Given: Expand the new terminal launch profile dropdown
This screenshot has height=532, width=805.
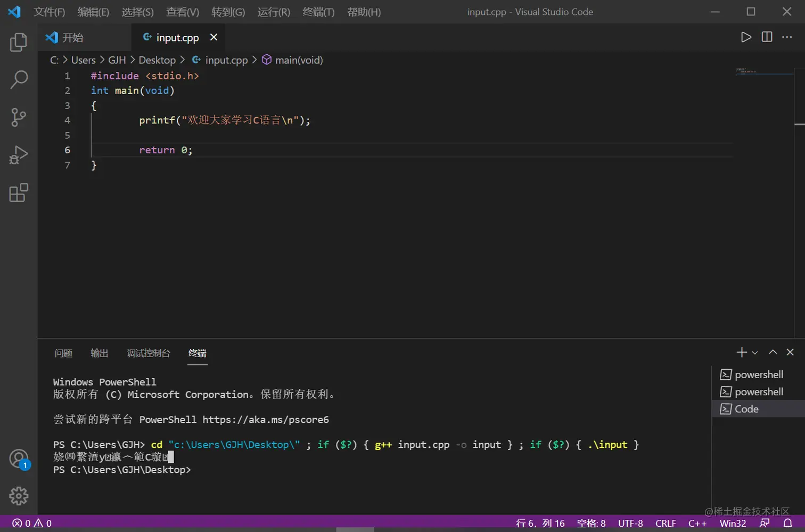Looking at the screenshot, I should pos(755,353).
